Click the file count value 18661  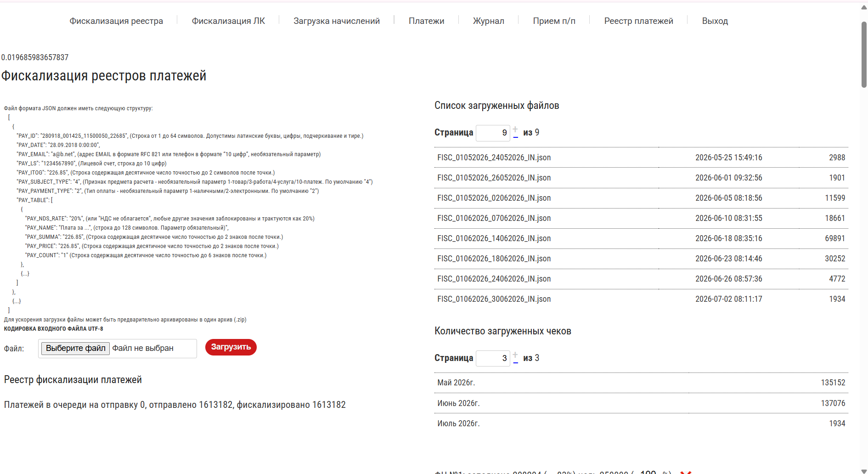click(x=835, y=218)
